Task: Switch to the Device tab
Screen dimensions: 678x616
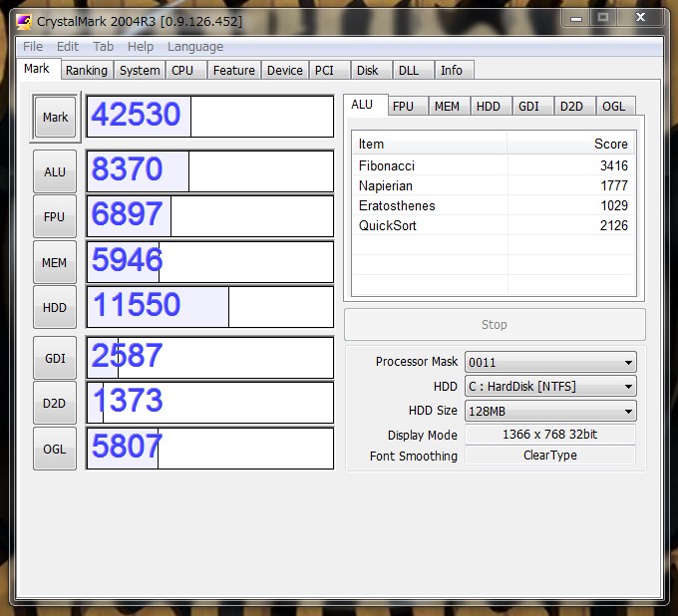Action: coord(284,70)
